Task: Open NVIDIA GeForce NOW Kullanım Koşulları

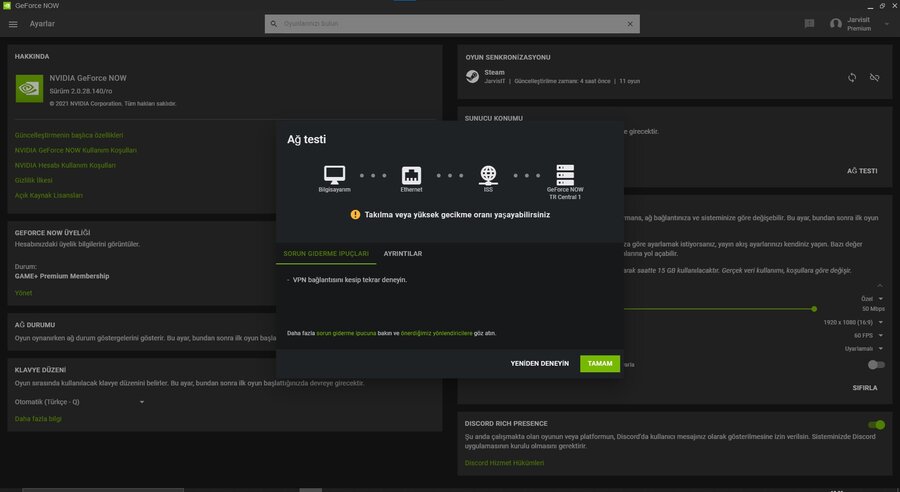Action: tap(76, 150)
